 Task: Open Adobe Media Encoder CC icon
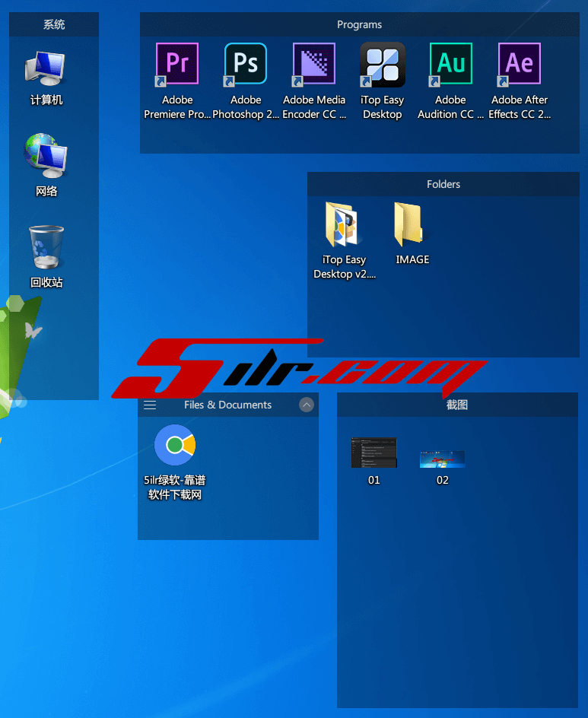(314, 65)
